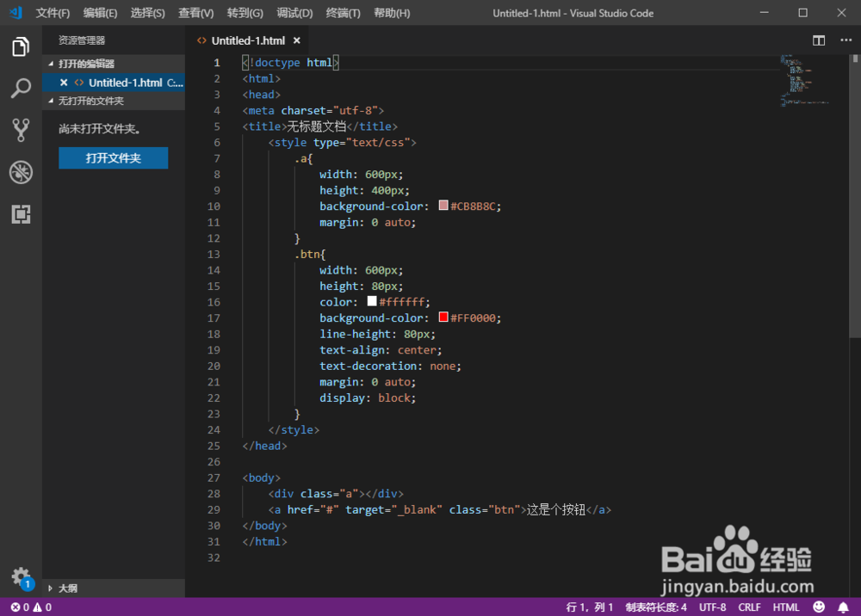This screenshot has width=861, height=616.
Task: Open the Search view in activity bar
Action: pyautogui.click(x=21, y=88)
